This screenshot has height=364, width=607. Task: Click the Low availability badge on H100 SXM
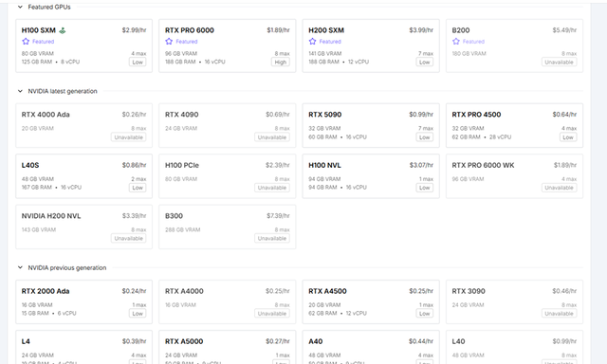click(x=138, y=63)
